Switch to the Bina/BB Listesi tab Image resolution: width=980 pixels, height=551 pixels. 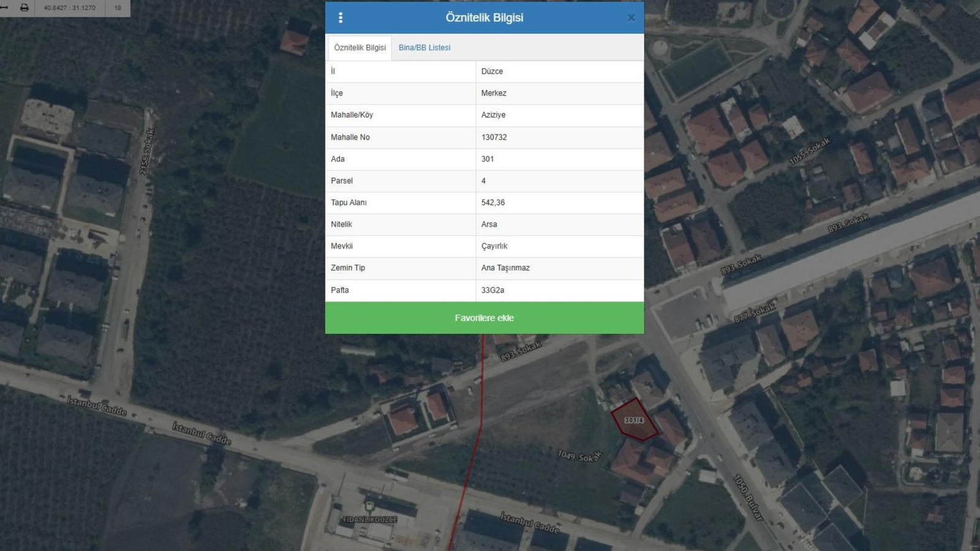click(x=424, y=48)
